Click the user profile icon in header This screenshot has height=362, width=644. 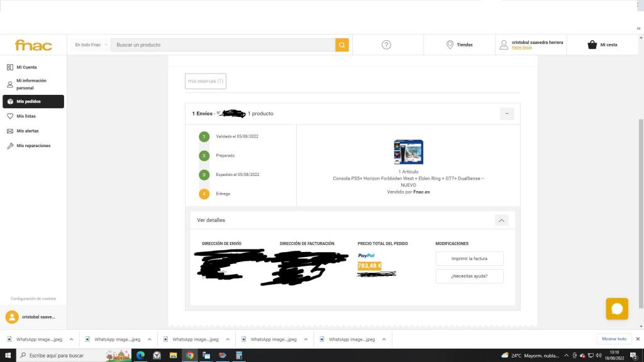tap(504, 45)
